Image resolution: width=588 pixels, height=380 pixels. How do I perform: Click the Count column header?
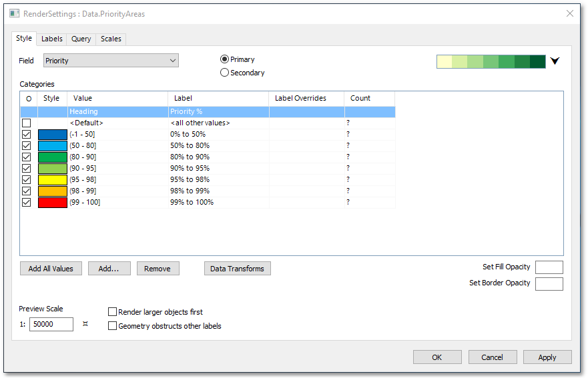[370, 99]
